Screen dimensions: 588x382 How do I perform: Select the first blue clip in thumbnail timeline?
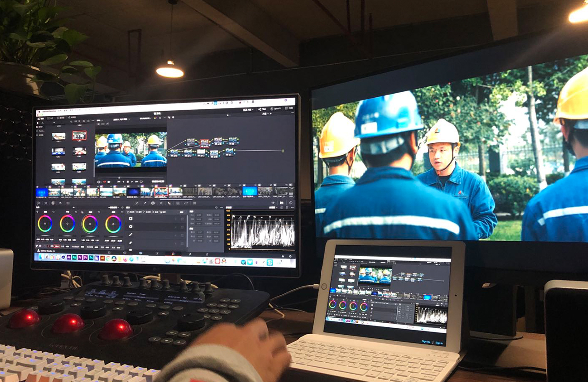click(42, 192)
